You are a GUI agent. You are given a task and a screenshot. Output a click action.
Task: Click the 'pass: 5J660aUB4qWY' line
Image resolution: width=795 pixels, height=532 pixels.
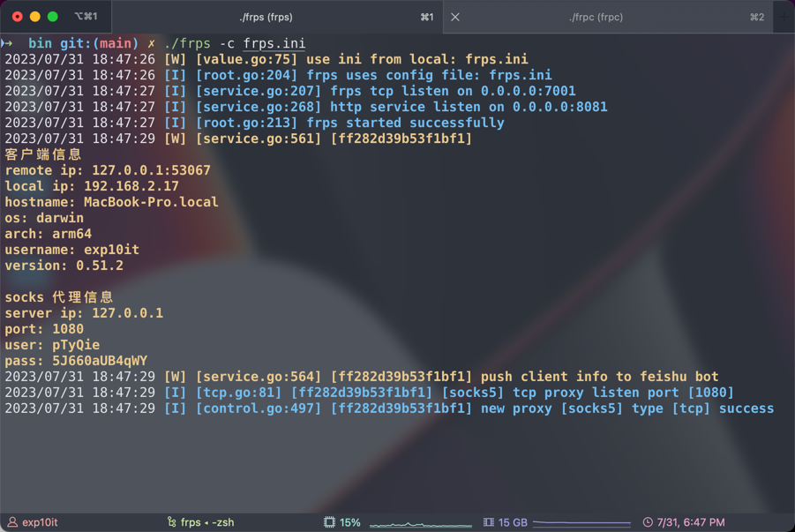click(x=76, y=361)
